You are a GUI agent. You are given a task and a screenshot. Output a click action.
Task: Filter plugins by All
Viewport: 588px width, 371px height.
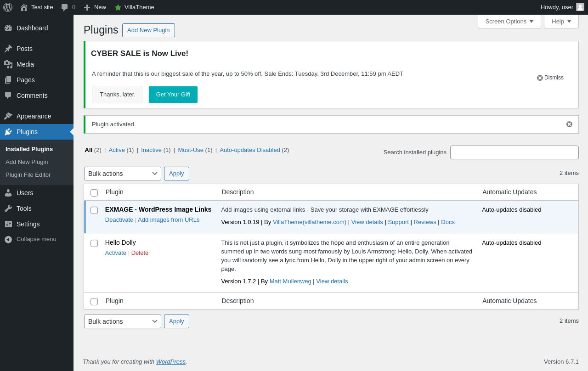click(89, 150)
